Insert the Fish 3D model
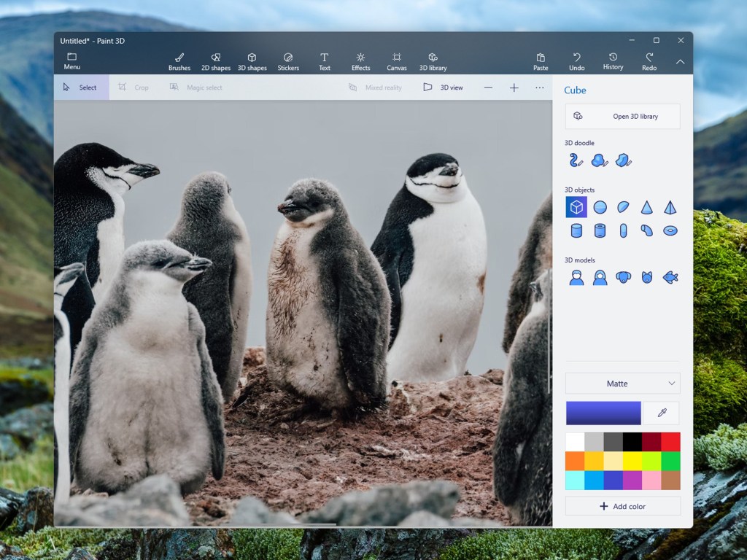Screen dimensions: 747x560 [x=670, y=278]
